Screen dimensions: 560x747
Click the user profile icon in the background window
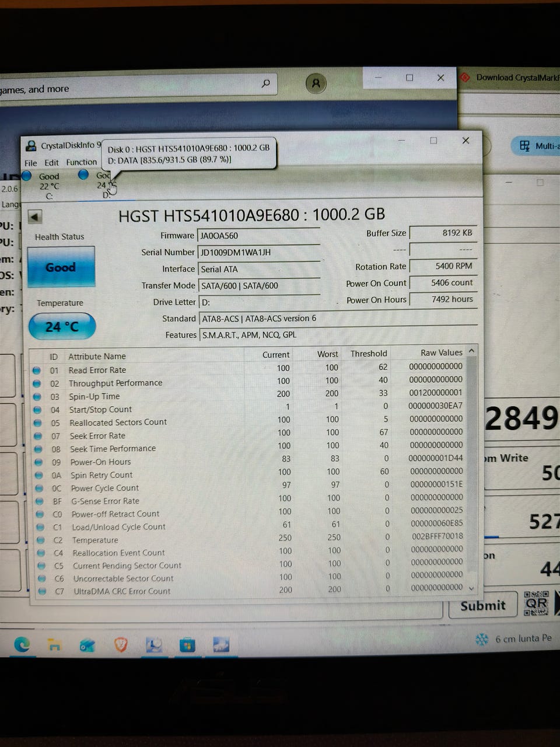pos(316,83)
